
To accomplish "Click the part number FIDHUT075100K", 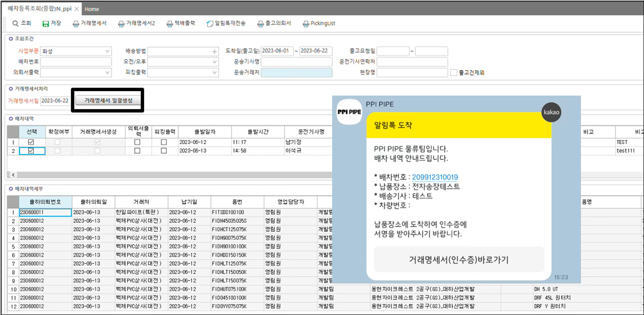I will coord(237,289).
